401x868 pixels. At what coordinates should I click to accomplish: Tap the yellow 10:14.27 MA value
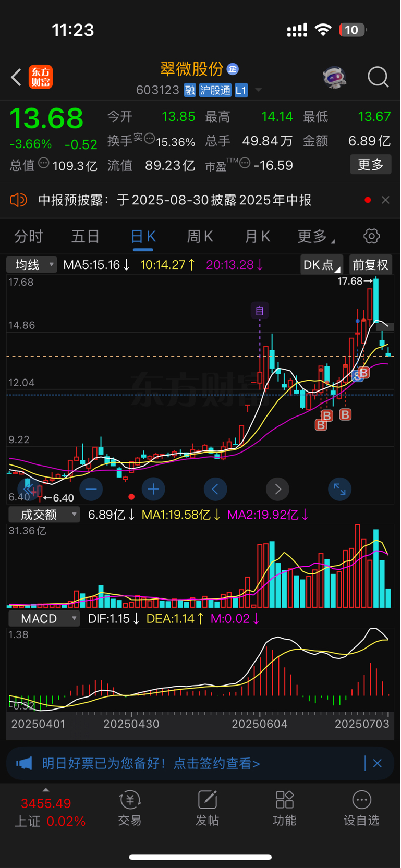pos(168,265)
